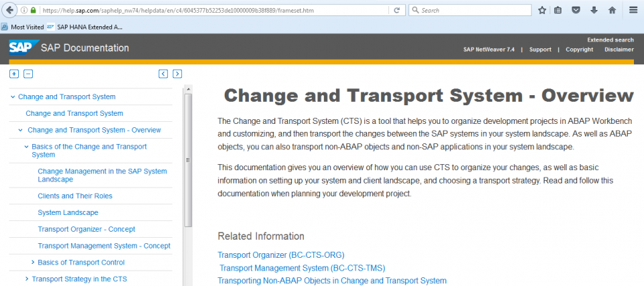Click the browser Back arrow button
The width and height of the screenshot is (644, 286).
tap(10, 11)
